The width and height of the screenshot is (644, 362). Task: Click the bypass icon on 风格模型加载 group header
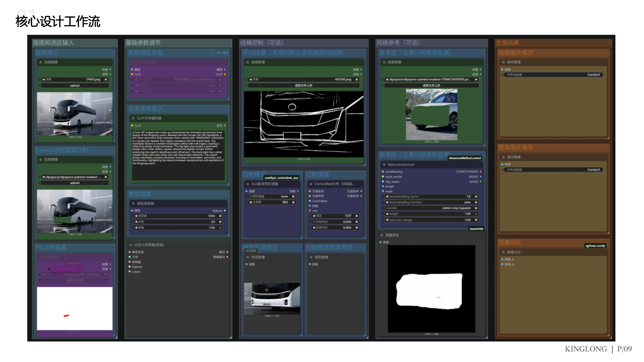pos(219,53)
